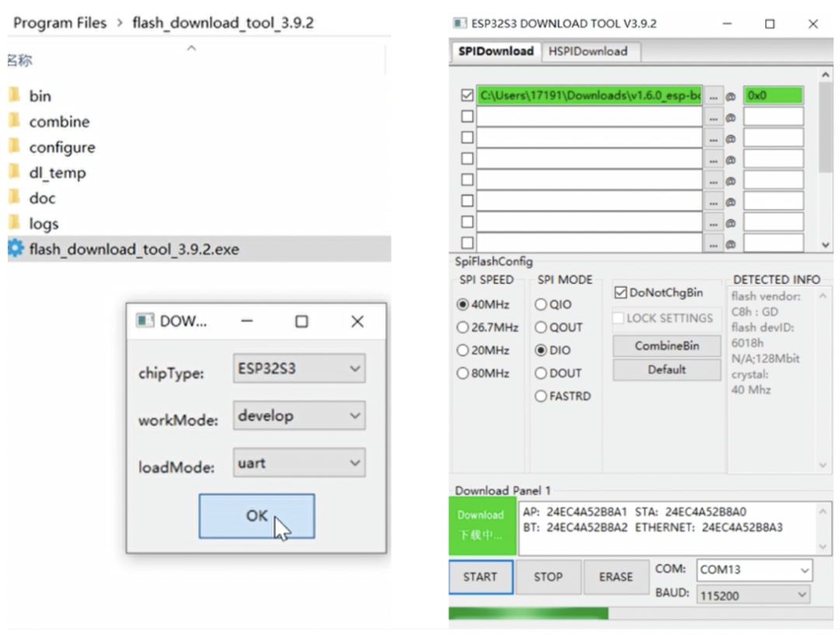Click the ERASE button
Image resolution: width=840 pixels, height=639 pixels.
coord(616,577)
